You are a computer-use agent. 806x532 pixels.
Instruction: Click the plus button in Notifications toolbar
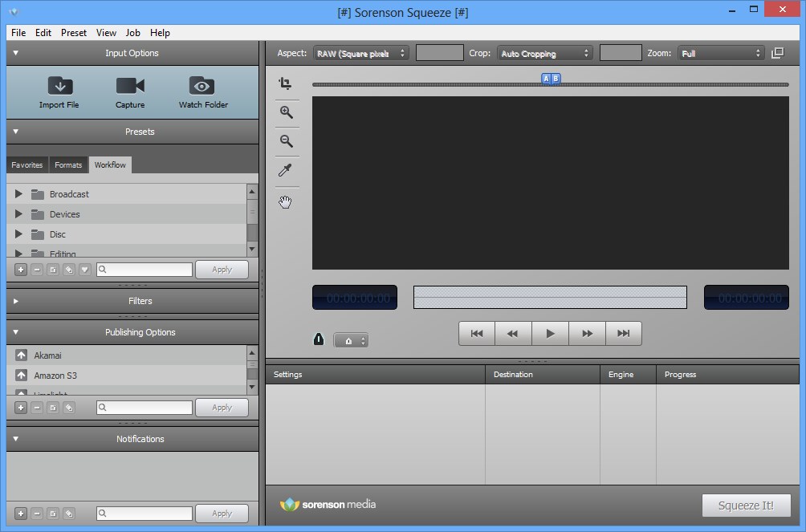21,513
